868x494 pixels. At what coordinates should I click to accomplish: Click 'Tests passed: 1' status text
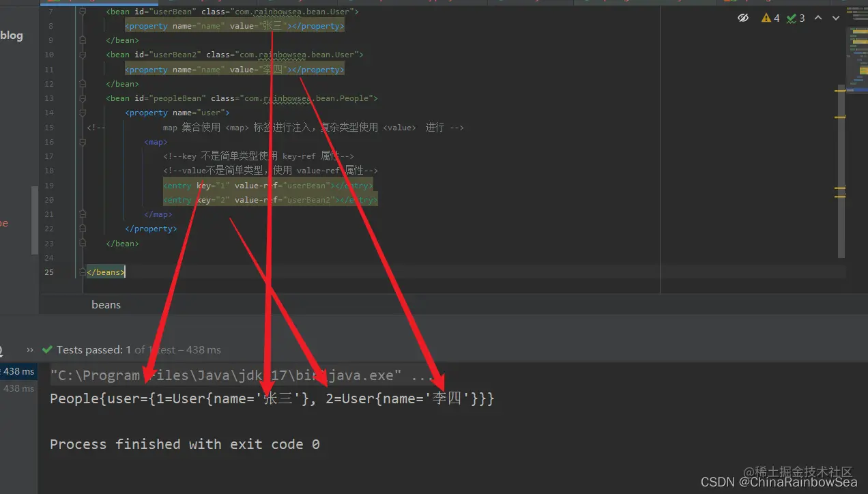[94, 349]
